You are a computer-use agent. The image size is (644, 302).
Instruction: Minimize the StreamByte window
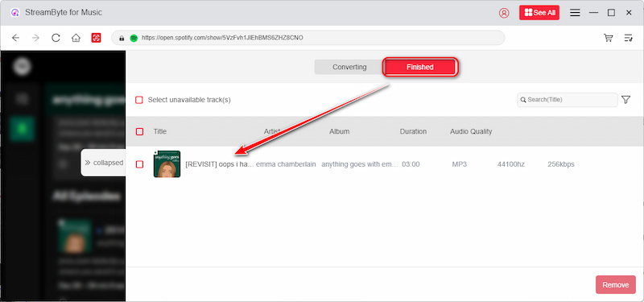coord(593,13)
